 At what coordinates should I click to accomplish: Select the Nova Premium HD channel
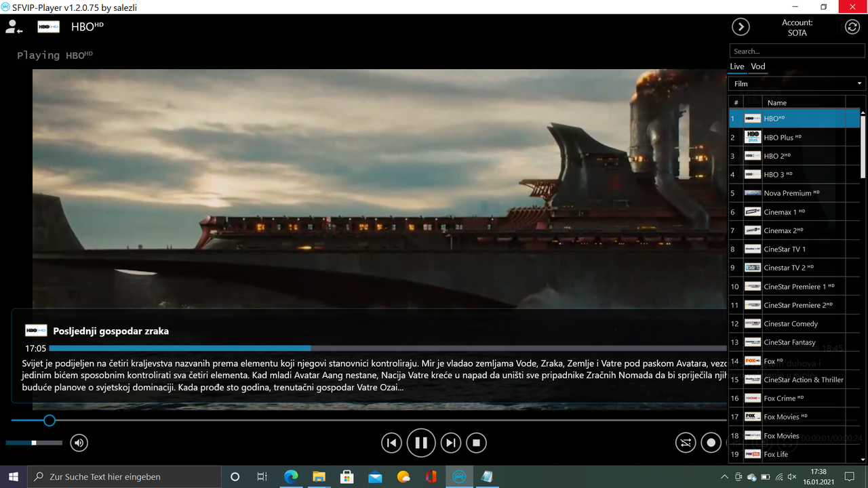pyautogui.click(x=794, y=193)
